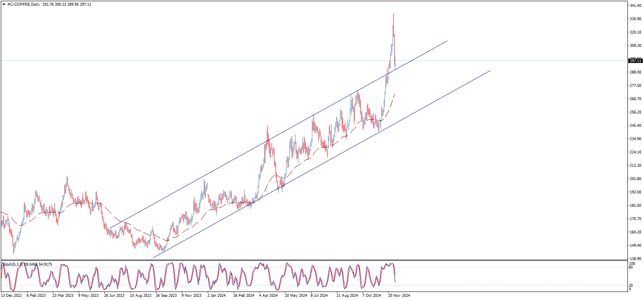The image size is (644, 300).
Task: Select the lower channel trendline's right endpoint
Action: pyautogui.click(x=490, y=71)
